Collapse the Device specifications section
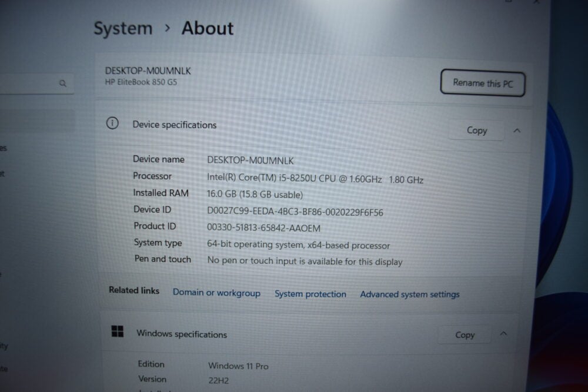Viewport: 588px width, 392px height. [517, 131]
